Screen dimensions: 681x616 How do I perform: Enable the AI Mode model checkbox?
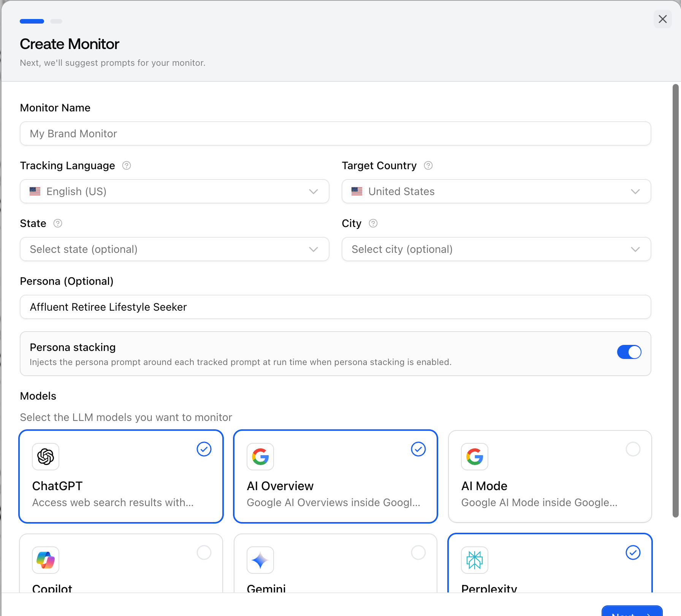(633, 449)
